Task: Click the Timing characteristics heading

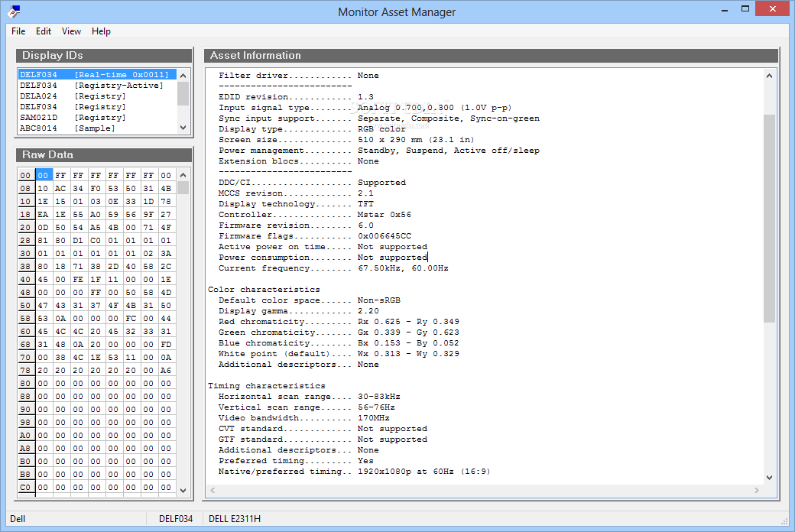Action: (266, 386)
